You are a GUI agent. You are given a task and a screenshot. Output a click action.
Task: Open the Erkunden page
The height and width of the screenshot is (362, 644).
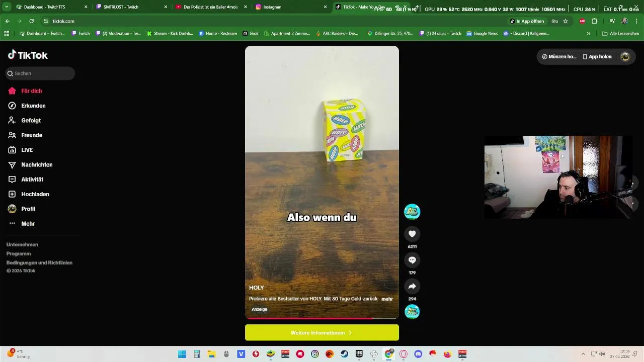pos(27,106)
